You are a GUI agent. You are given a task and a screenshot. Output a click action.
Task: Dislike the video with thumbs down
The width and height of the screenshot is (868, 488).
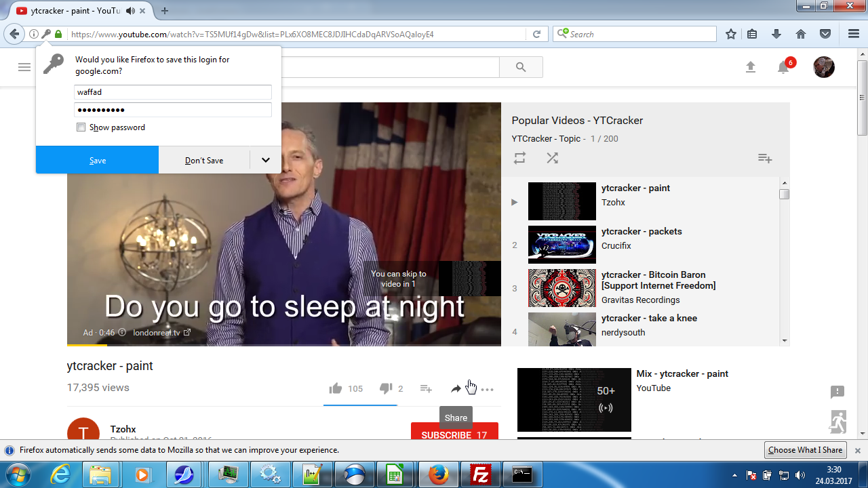click(386, 388)
